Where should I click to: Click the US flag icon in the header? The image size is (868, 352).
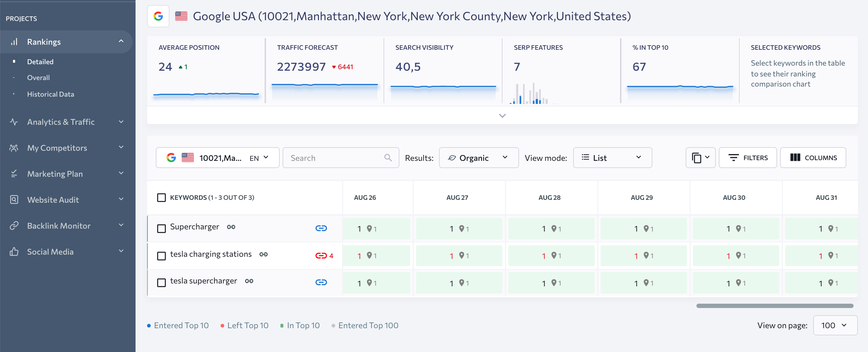pyautogui.click(x=181, y=16)
